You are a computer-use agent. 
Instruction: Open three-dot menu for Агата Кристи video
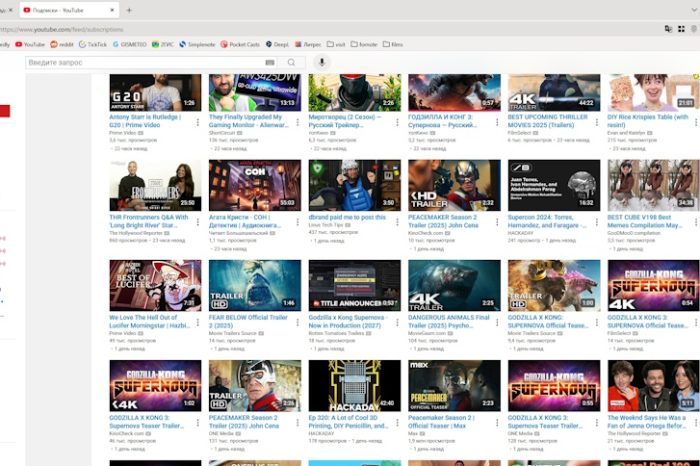click(297, 222)
